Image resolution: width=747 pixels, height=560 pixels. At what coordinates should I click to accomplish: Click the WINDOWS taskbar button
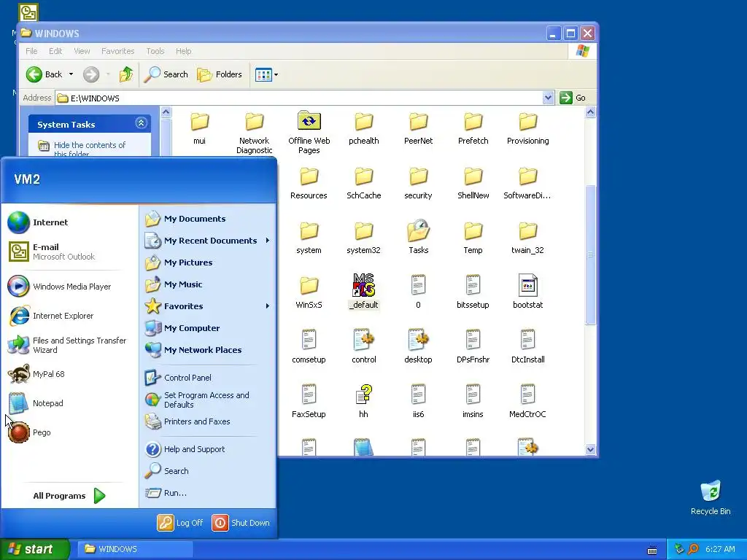click(135, 549)
